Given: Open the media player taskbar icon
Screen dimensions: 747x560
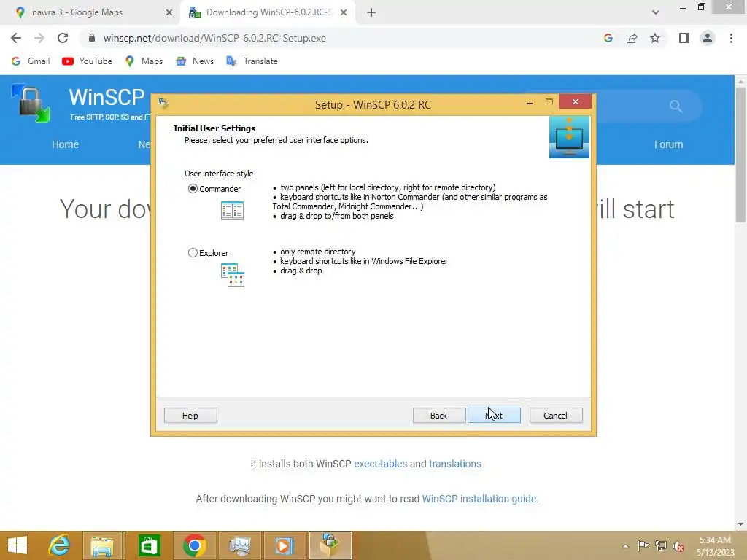Looking at the screenshot, I should pyautogui.click(x=284, y=545).
